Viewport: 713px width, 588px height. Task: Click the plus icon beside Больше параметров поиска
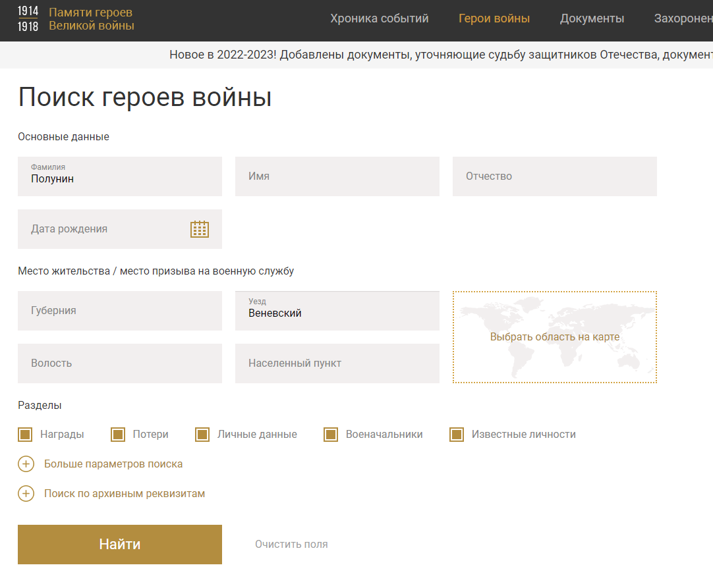tap(26, 464)
